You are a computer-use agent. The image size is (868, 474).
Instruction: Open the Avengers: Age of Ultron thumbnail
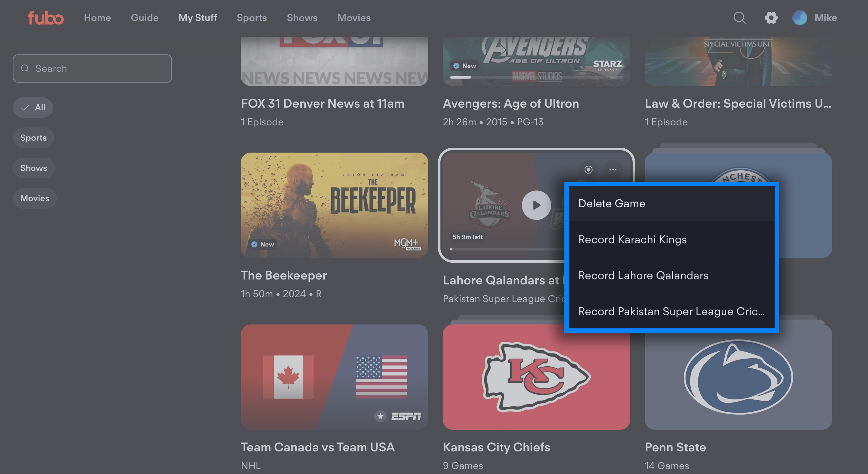[x=537, y=61]
